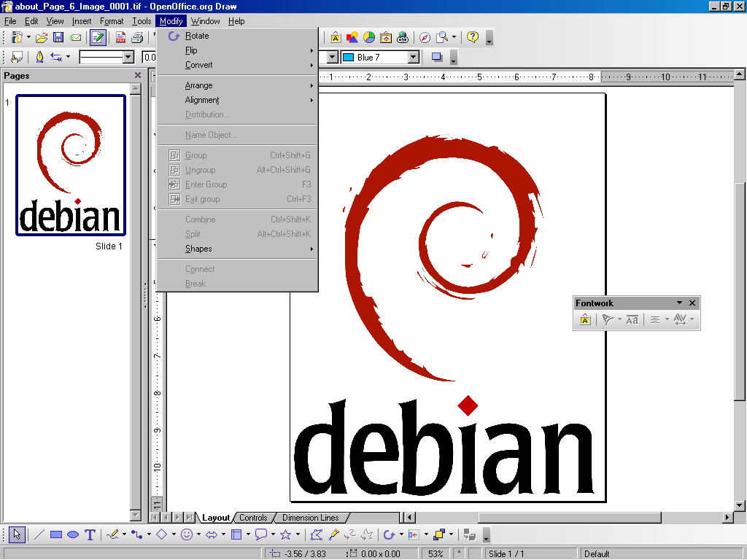Open the Fontwork Gallery icon
The width and height of the screenshot is (747, 560).
335,37
